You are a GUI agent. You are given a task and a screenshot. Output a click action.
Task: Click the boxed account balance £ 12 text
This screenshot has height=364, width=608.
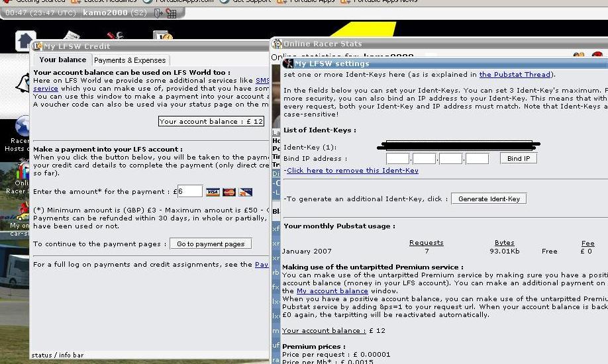(211, 121)
